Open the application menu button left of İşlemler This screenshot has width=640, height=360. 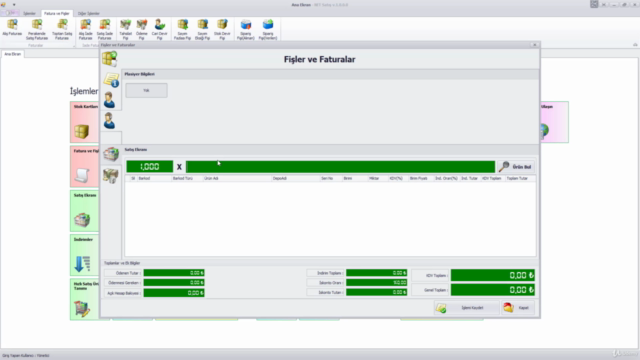pyautogui.click(x=10, y=13)
